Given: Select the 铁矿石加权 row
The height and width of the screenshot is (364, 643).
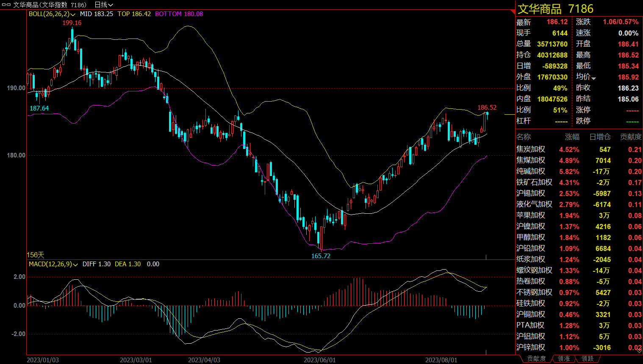Looking at the screenshot, I should click(579, 182).
